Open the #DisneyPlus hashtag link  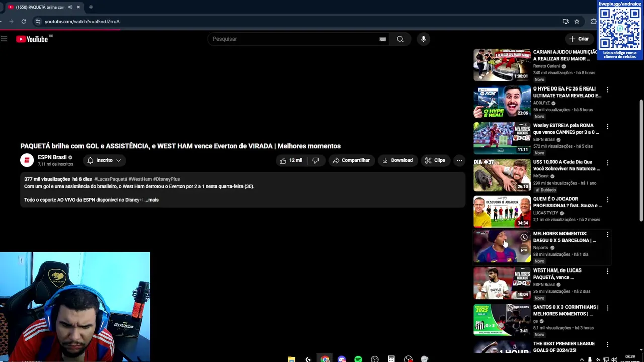coord(167,179)
